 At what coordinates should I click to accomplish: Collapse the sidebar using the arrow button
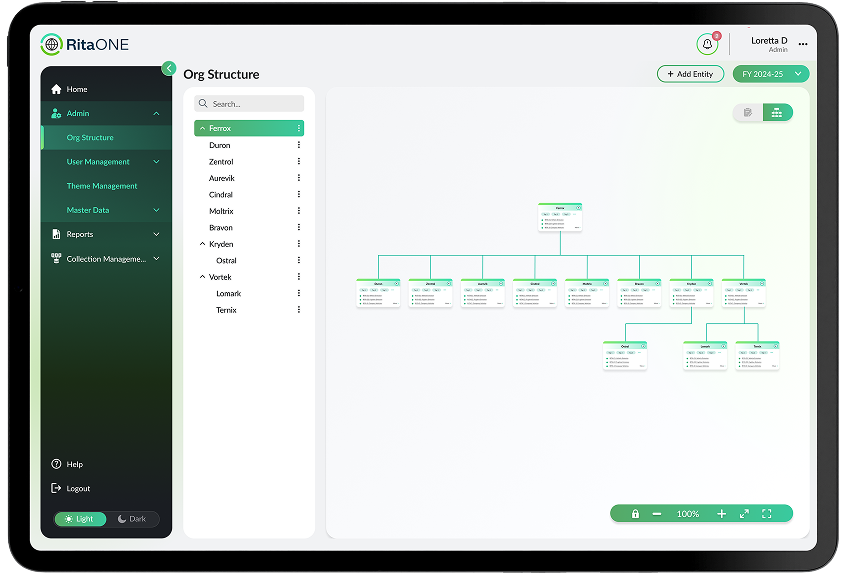(x=169, y=68)
